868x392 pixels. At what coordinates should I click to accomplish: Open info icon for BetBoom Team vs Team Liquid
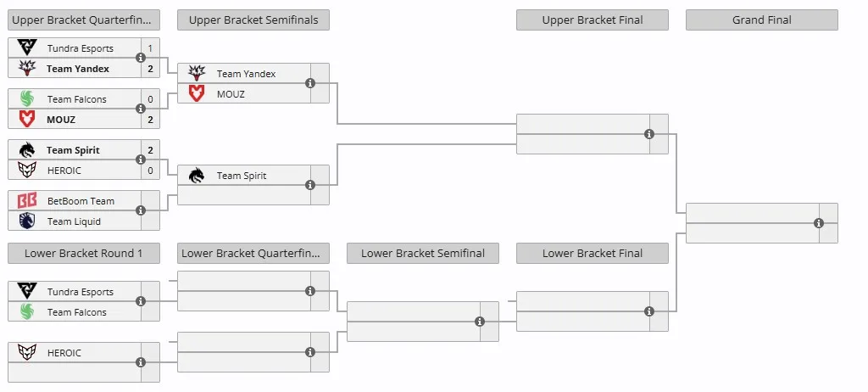click(141, 210)
